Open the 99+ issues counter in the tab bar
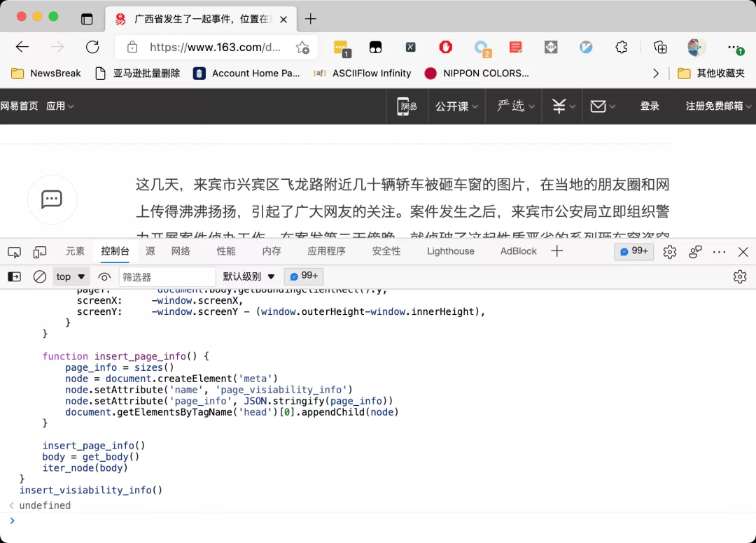This screenshot has width=756, height=543. click(634, 251)
